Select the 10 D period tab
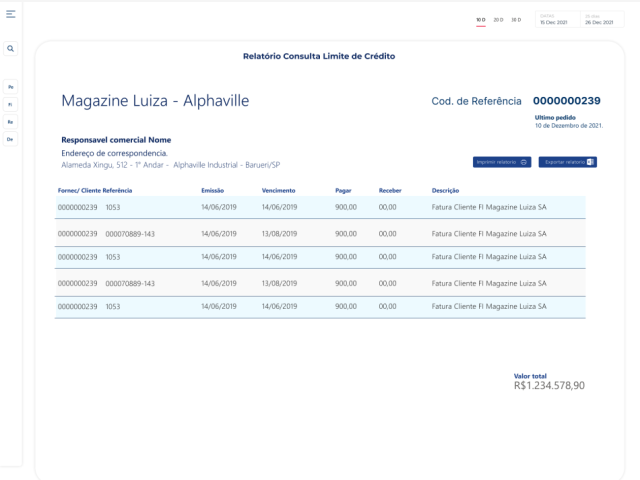640x480 pixels. (x=481, y=20)
